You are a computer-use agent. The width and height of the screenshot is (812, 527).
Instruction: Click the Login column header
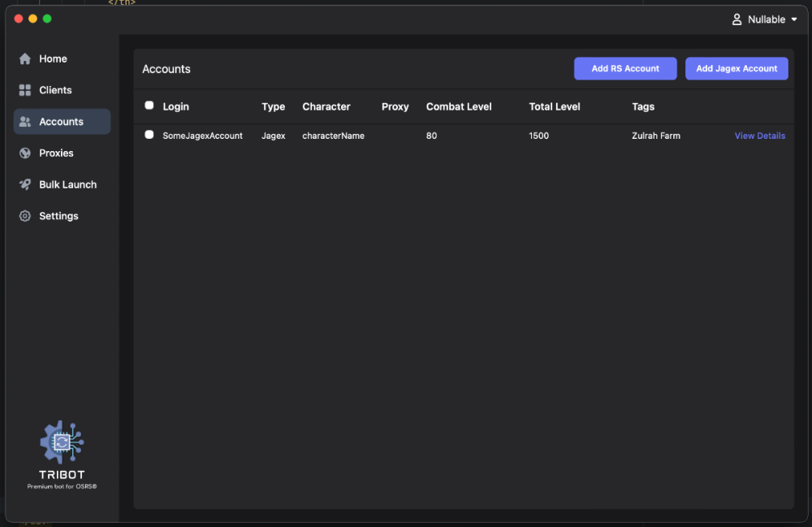(x=175, y=106)
